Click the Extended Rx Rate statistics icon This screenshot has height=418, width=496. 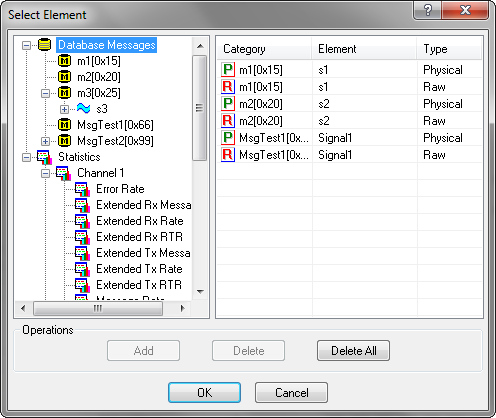[82, 221]
